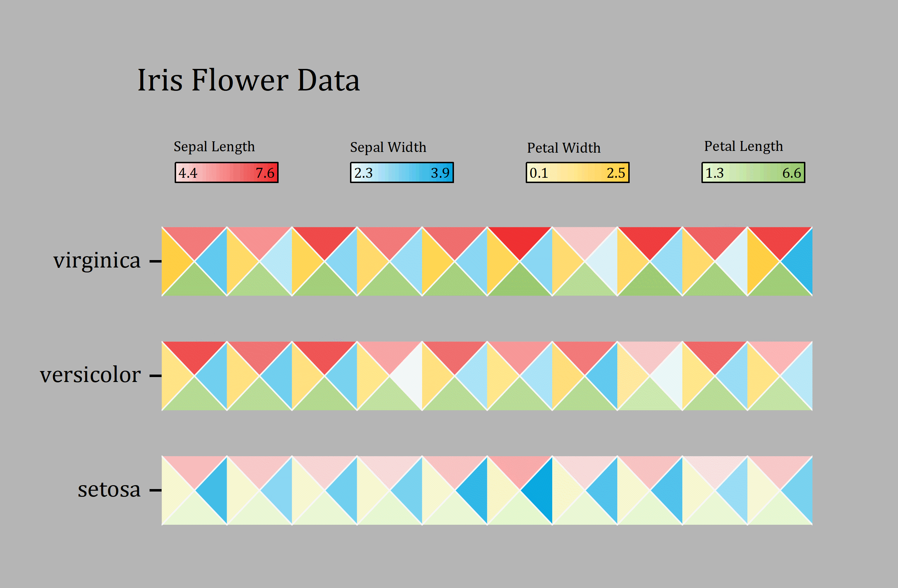The image size is (898, 588).
Task: Click the white right triangle in versicolor's fourth glyph
Action: [410, 376]
